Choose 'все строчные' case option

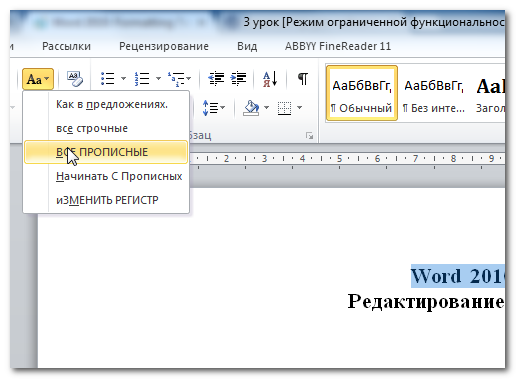click(106, 128)
